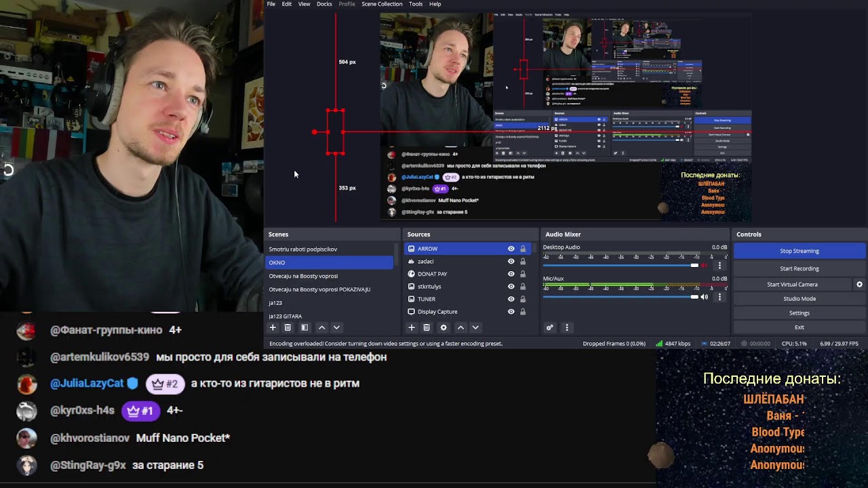The width and height of the screenshot is (868, 488).
Task: Hide the zadaci source with its eye icon
Action: click(x=511, y=262)
